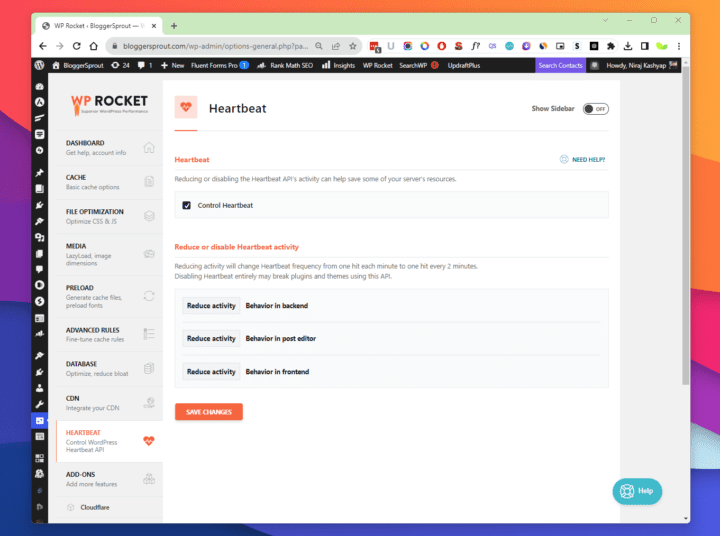Open the Behavior in frontend dropdown
The height and width of the screenshot is (536, 720).
pyautogui.click(x=211, y=372)
